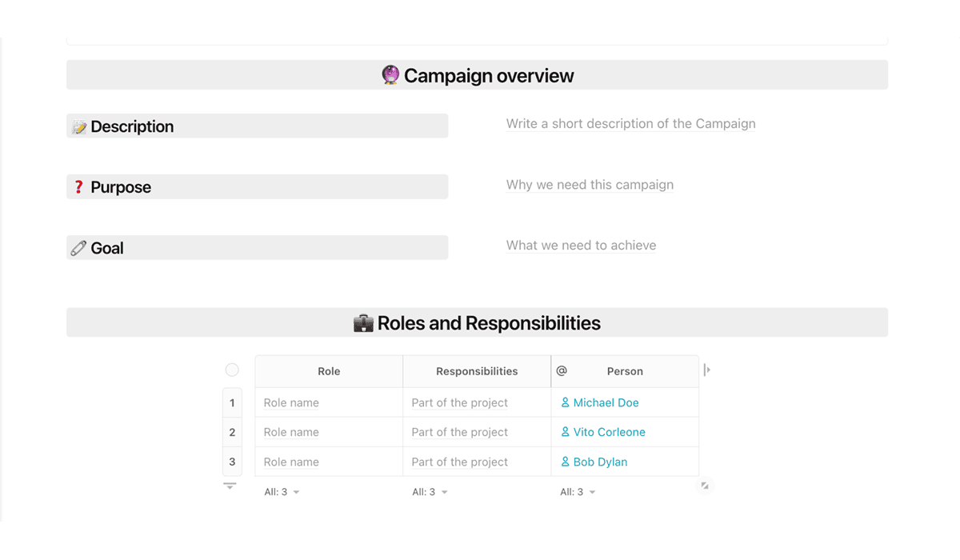Open the All: 3 dropdown under Responsibilities column

(430, 492)
